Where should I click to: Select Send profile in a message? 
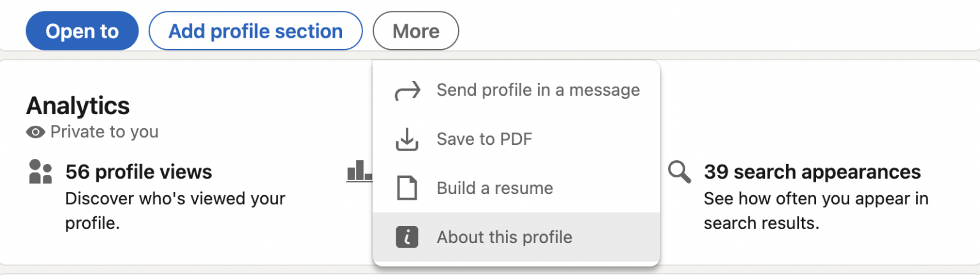538,90
